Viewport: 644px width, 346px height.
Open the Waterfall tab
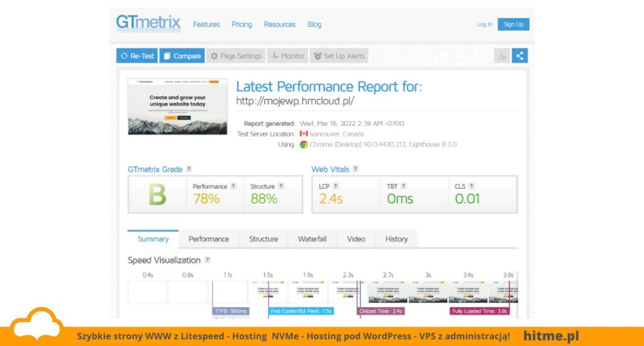pos(312,239)
